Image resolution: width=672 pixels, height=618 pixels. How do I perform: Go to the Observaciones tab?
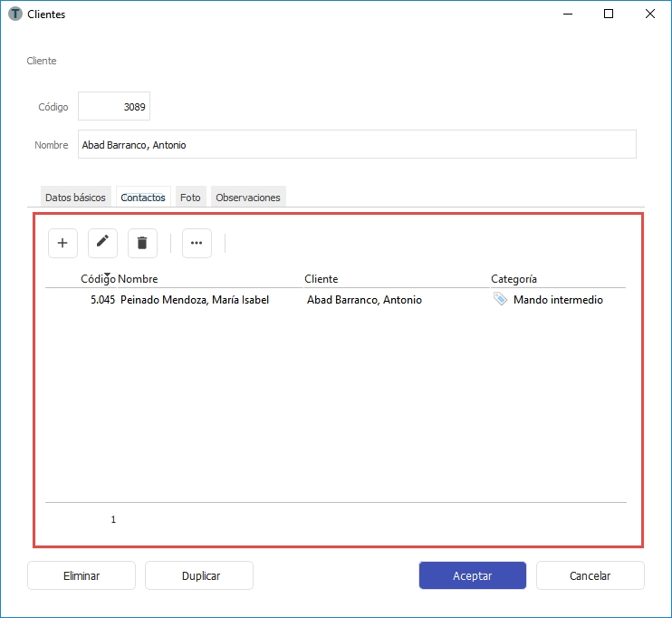click(x=248, y=197)
